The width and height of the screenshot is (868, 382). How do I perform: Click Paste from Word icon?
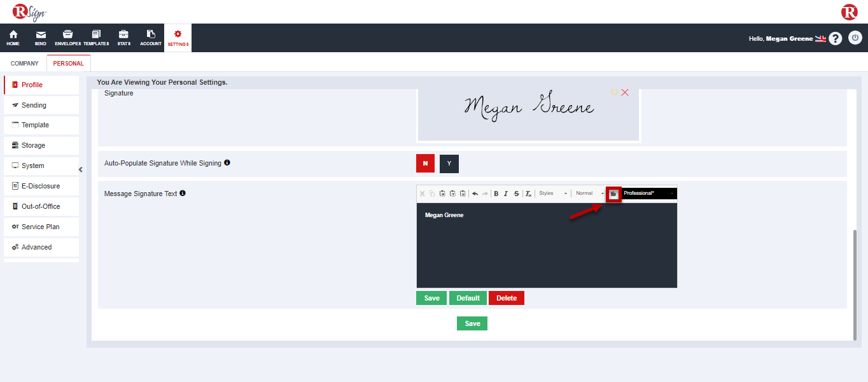coord(463,194)
